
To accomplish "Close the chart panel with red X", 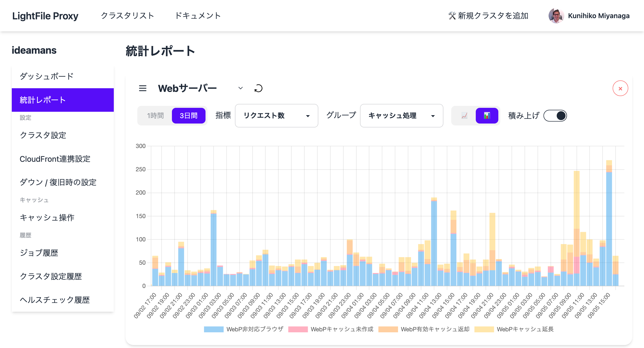I will coord(620,88).
